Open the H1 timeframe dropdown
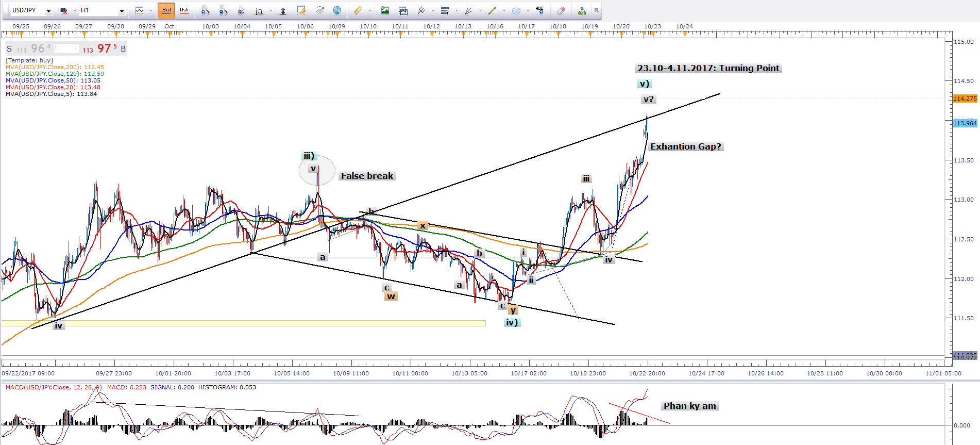 point(122,11)
